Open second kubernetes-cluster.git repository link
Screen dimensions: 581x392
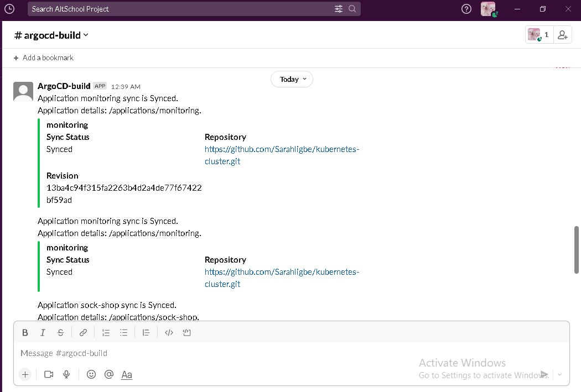click(282, 278)
